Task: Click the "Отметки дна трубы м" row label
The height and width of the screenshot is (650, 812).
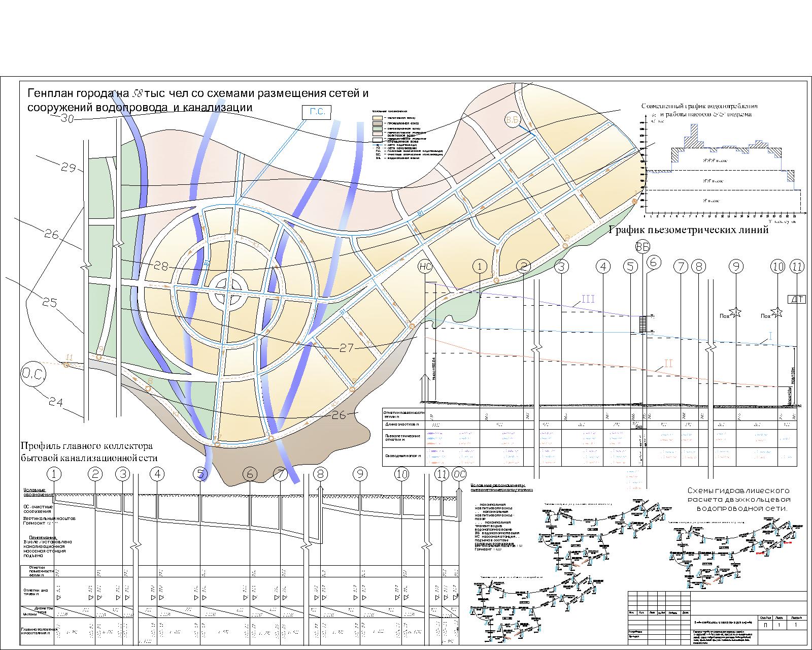Action: tap(35, 592)
